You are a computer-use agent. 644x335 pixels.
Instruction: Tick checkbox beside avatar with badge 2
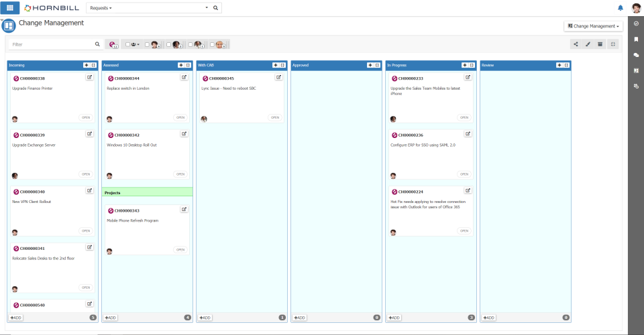(168, 44)
